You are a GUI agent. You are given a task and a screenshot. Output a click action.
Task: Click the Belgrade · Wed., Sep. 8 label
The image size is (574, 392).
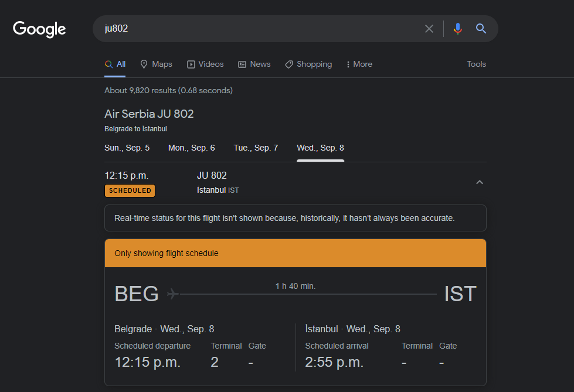164,329
